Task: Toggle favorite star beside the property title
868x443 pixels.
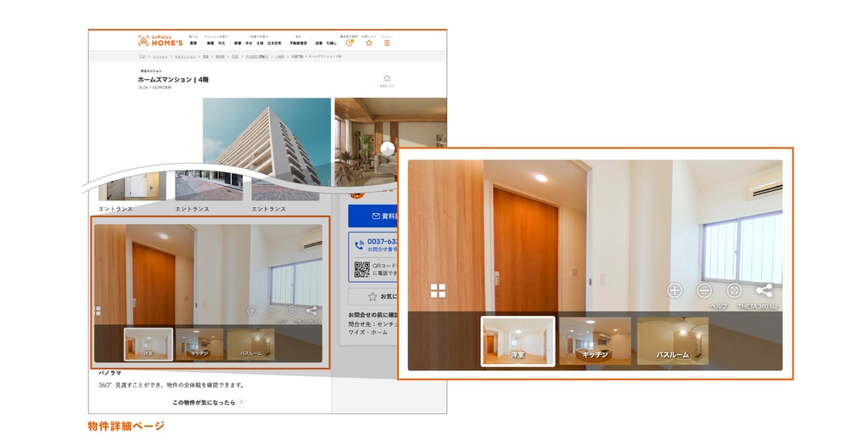Action: tap(387, 79)
